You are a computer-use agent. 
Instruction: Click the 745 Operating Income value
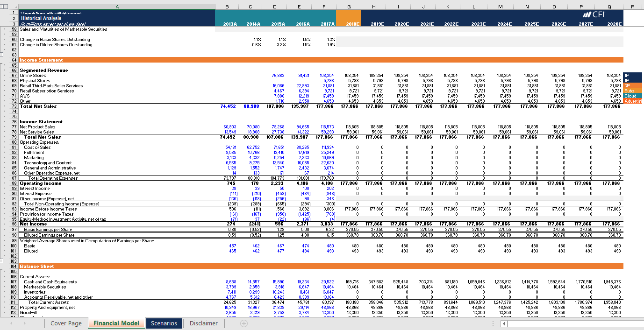[x=231, y=183]
